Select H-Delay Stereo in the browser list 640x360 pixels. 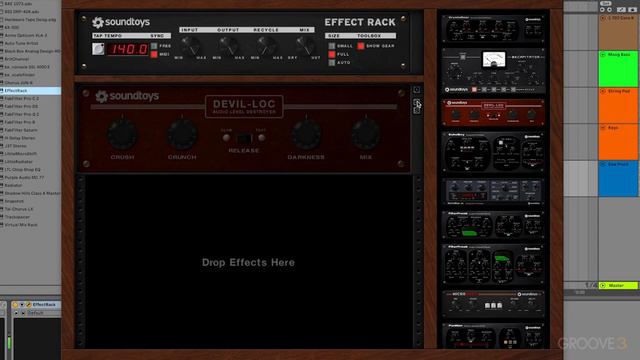click(31, 138)
